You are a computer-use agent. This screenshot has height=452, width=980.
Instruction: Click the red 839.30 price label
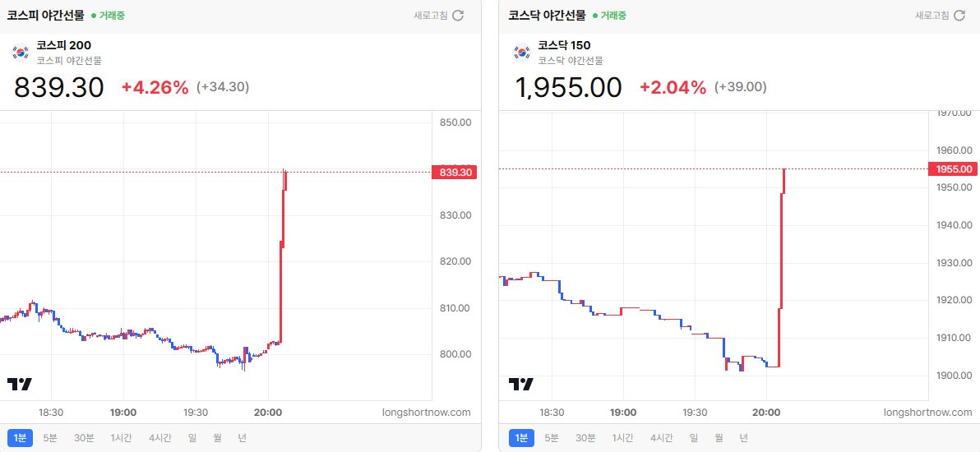pos(455,172)
